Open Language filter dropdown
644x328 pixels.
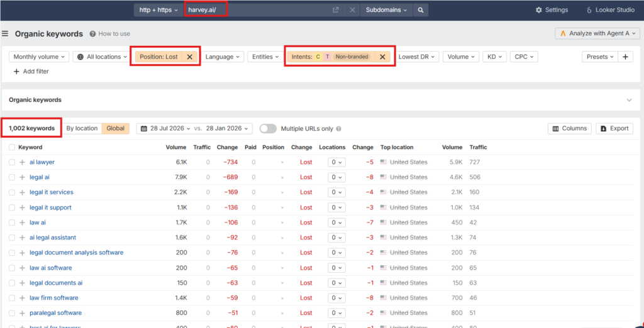point(223,57)
